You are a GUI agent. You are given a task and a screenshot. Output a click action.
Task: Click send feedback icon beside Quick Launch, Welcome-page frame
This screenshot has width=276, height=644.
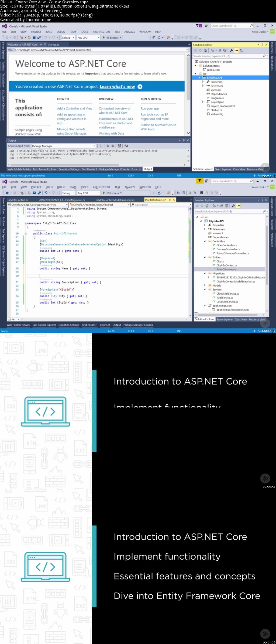tap(206, 26)
